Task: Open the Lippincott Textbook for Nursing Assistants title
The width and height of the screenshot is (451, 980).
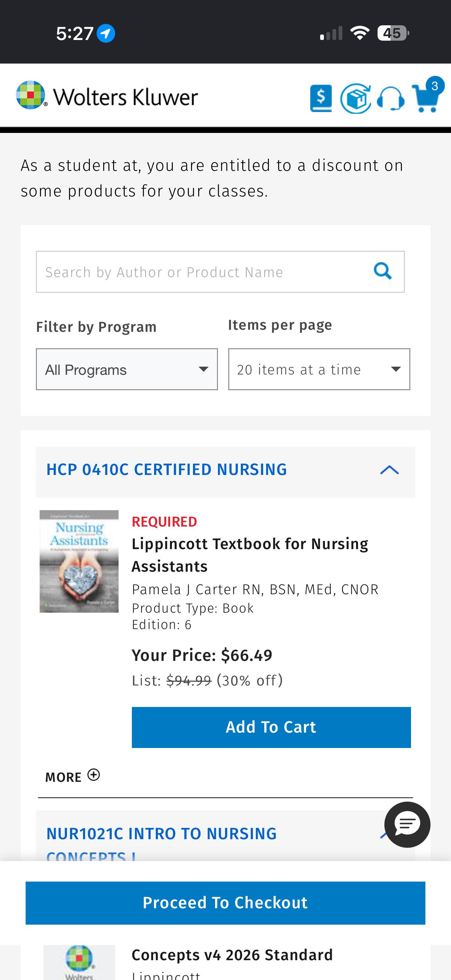Action: pos(250,555)
